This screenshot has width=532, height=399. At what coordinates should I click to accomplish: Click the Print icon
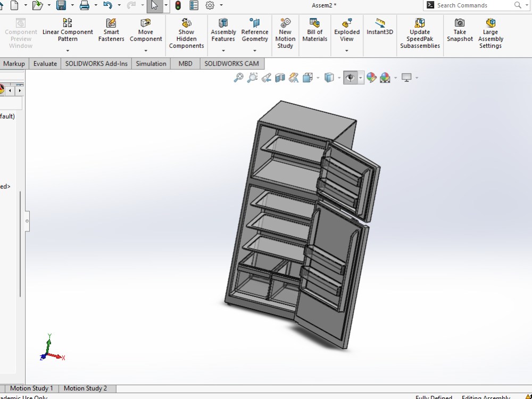[84, 5]
